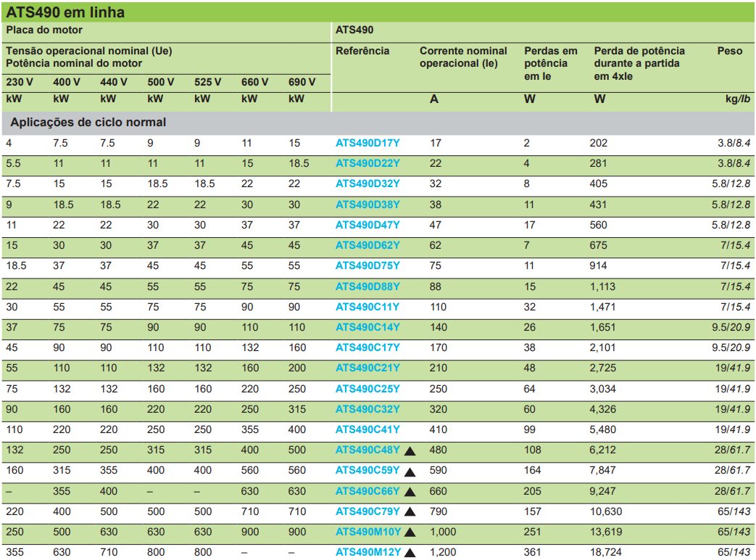The height and width of the screenshot is (560, 756).
Task: Select current value 790 in ATS490C79Y row
Action: click(x=439, y=511)
